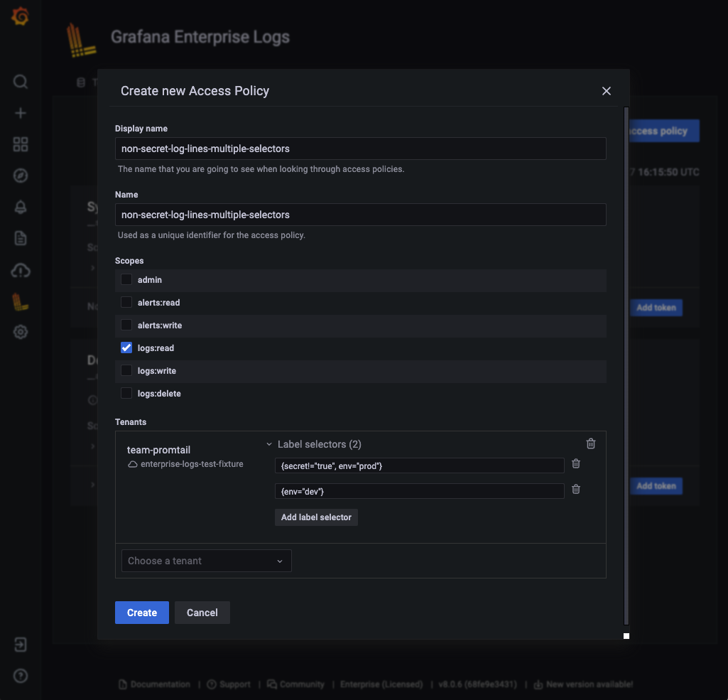The image size is (728, 700).
Task: Open the Choose a tenant dropdown
Action: (206, 560)
